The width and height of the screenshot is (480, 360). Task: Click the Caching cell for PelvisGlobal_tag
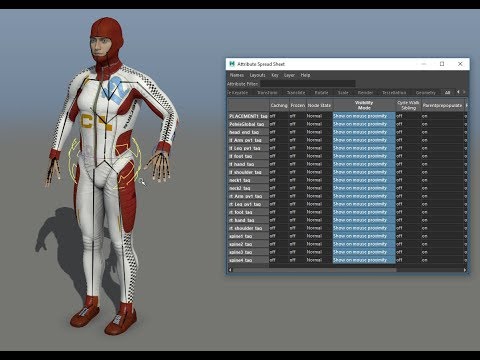tap(279, 124)
